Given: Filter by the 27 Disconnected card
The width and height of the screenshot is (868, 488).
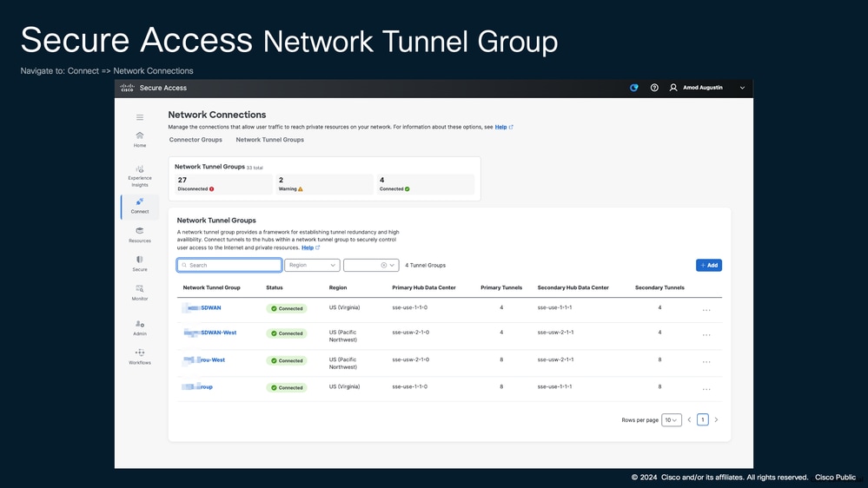Looking at the screenshot, I should click(x=223, y=184).
